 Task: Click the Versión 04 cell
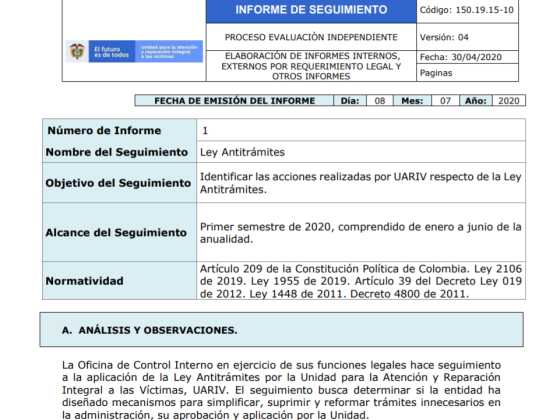[x=467, y=37]
